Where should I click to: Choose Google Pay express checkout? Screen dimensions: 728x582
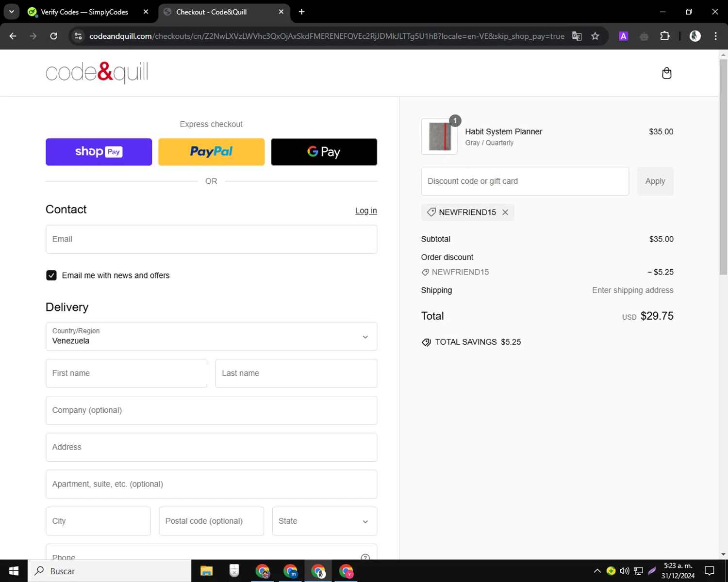pyautogui.click(x=324, y=152)
